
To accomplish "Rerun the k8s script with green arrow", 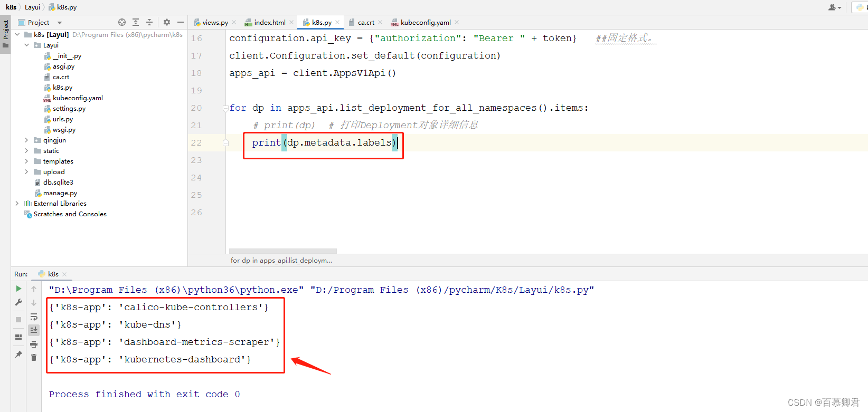I will [x=18, y=289].
